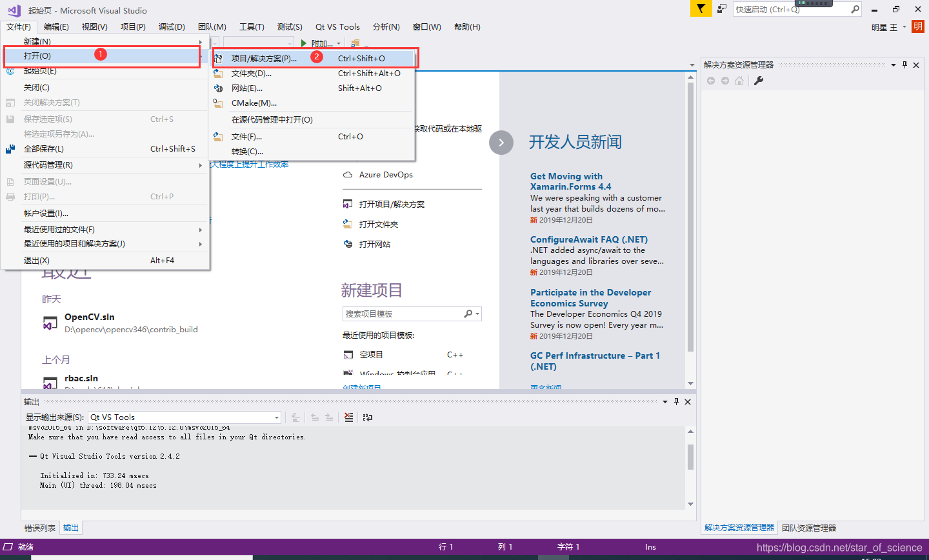Click the account avatar with 明

[x=918, y=26]
